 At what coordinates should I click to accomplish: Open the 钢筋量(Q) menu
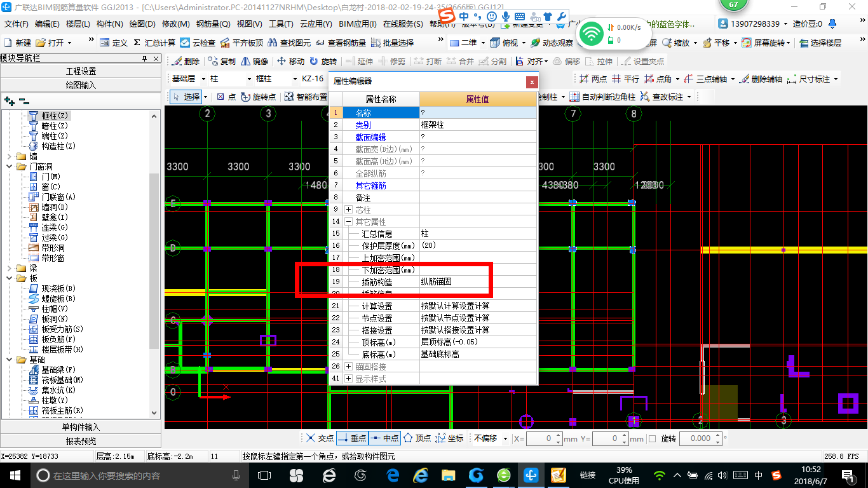[x=213, y=24]
